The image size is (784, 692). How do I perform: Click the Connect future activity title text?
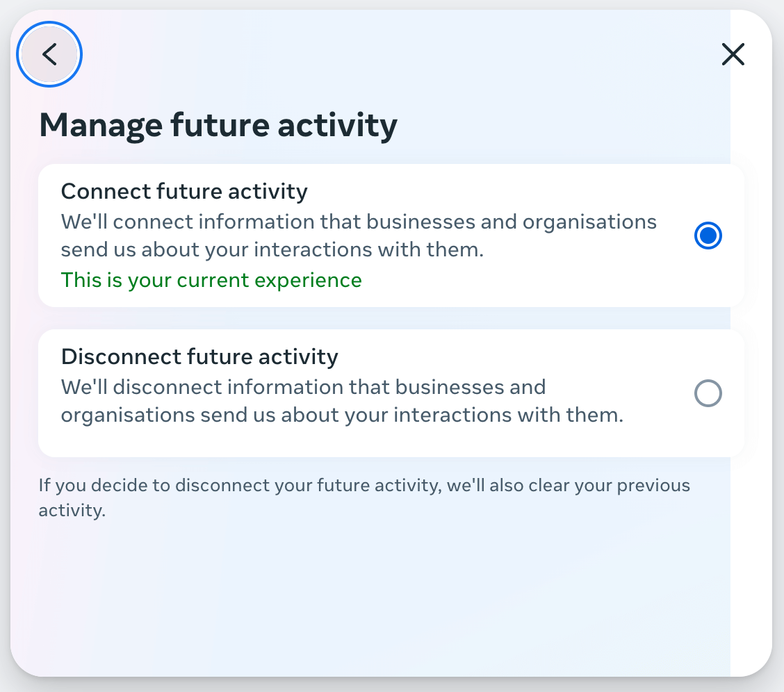pyautogui.click(x=184, y=191)
